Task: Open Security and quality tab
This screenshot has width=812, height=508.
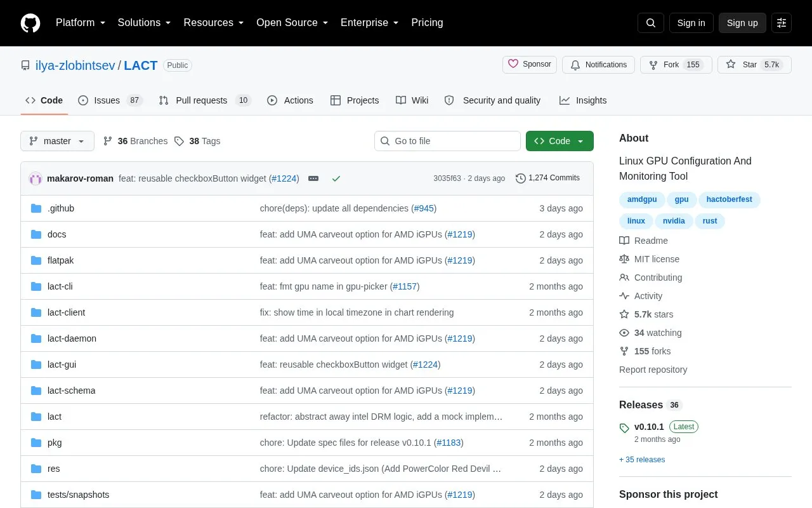Action: point(493,100)
